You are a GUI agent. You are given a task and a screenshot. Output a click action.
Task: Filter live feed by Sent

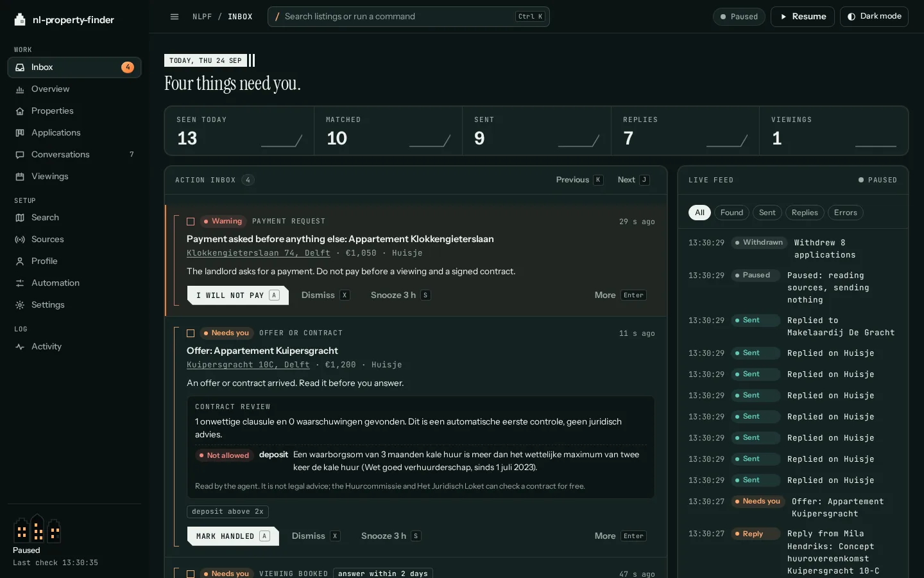point(767,213)
